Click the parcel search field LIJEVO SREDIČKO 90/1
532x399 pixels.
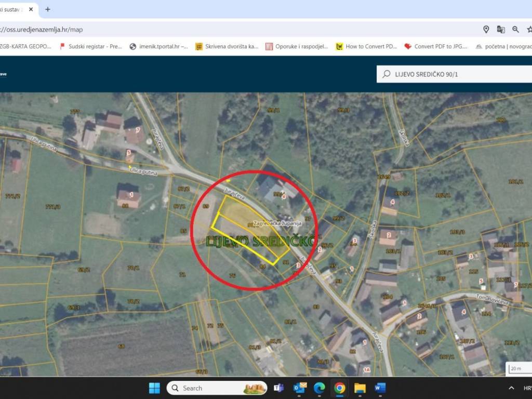pos(457,74)
